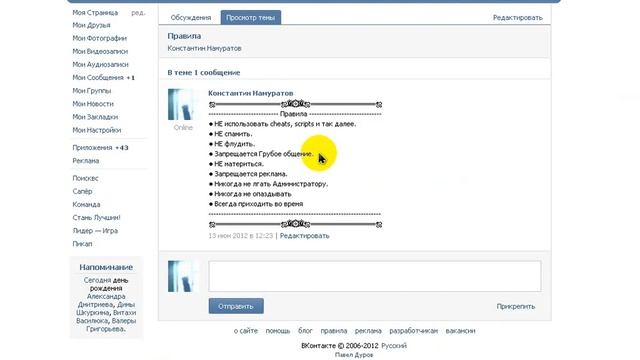Open Мои Друзья

click(91, 25)
